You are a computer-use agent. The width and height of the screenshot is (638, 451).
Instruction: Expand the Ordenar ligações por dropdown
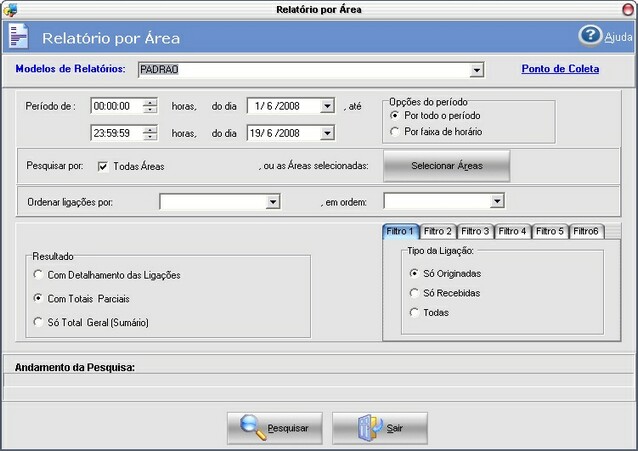(x=273, y=201)
